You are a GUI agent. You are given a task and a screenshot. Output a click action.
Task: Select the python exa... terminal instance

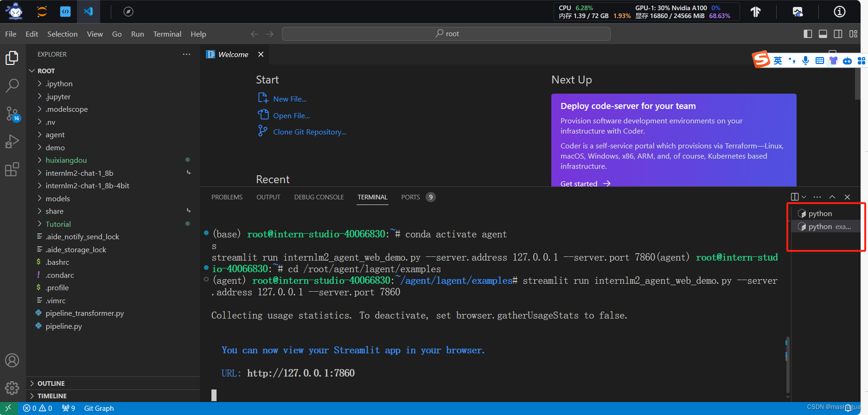pyautogui.click(x=825, y=226)
